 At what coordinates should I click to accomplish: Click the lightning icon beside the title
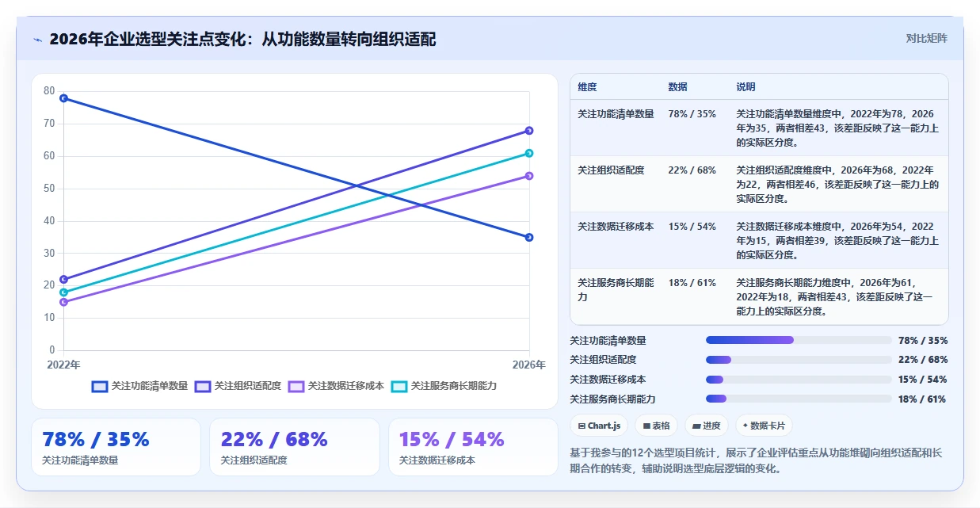point(38,39)
